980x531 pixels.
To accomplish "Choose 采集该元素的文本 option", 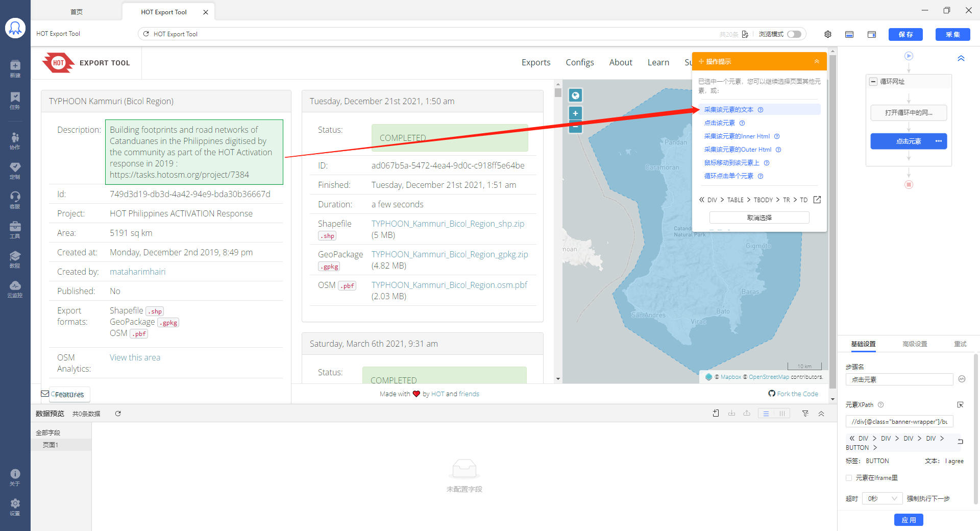I will coord(728,110).
